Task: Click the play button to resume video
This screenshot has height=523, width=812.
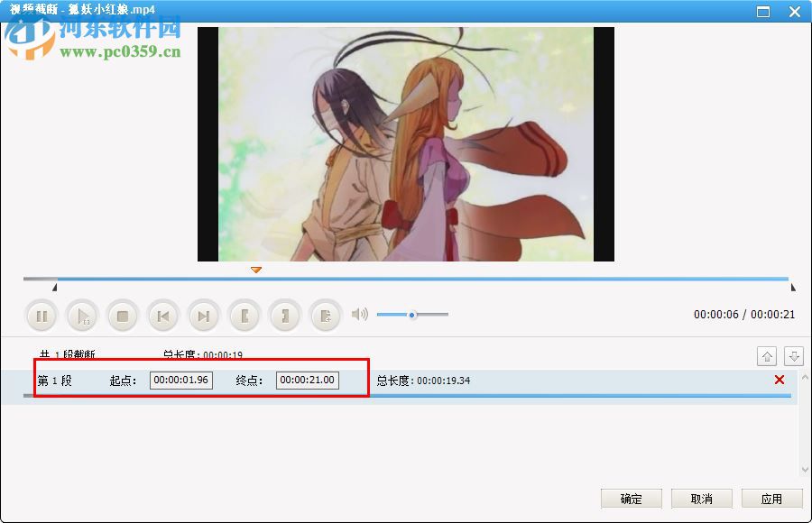Action: 82,316
